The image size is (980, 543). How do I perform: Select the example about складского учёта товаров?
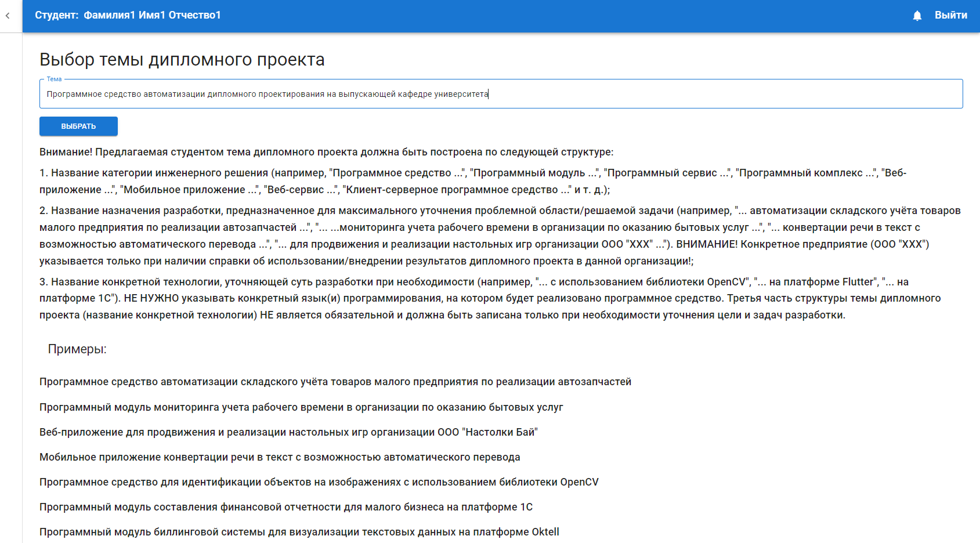[x=335, y=382]
